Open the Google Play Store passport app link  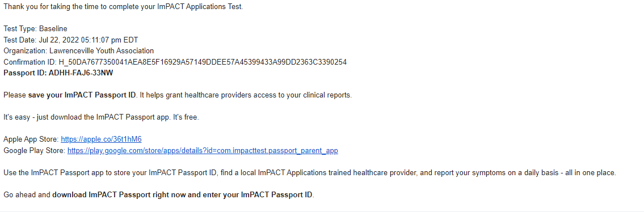[203, 150]
